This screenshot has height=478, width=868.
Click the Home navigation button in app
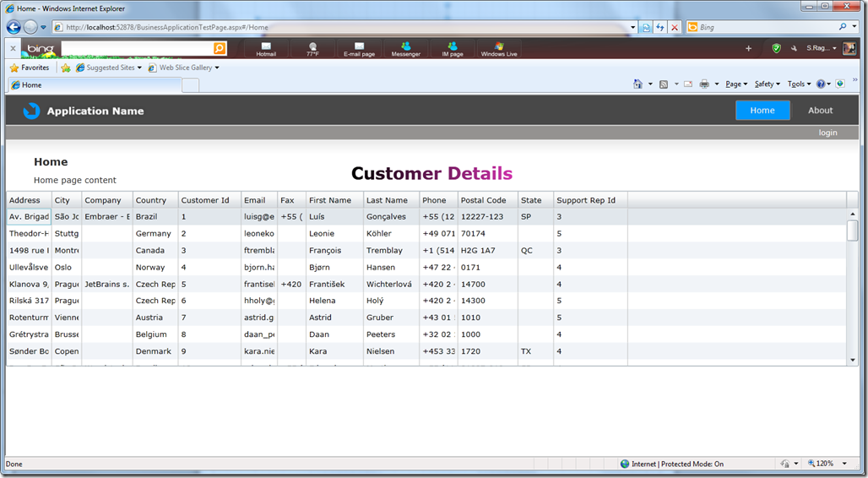point(762,111)
